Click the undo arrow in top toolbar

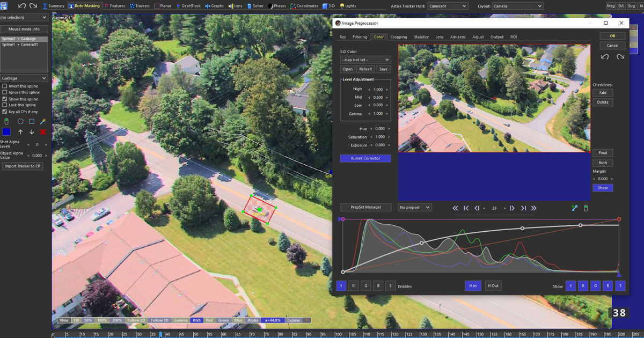pos(21,6)
